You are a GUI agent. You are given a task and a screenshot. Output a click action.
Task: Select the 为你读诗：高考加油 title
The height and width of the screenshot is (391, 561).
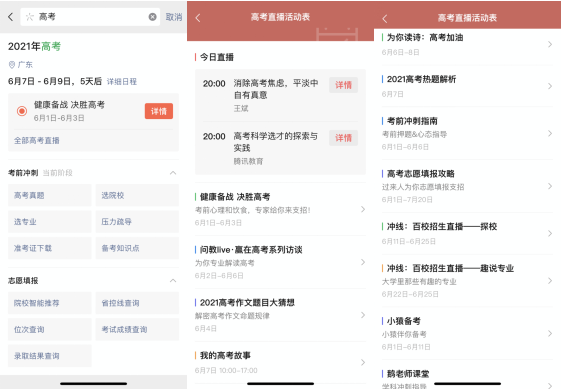pos(425,38)
